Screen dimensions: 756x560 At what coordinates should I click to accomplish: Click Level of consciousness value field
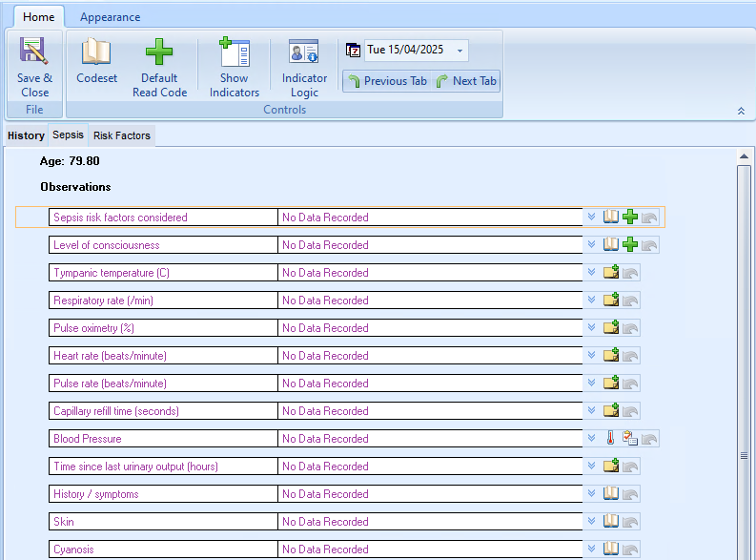pyautogui.click(x=430, y=244)
